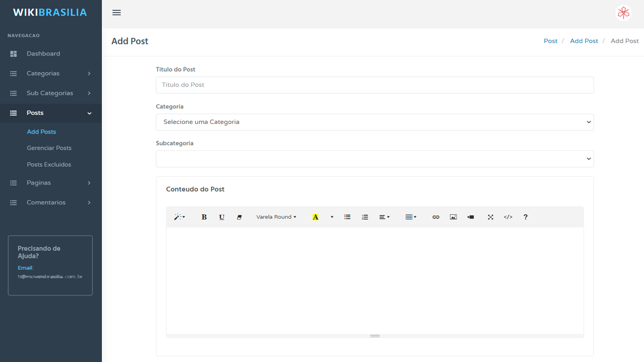
Task: Expand the Categorias sidebar menu
Action: [x=50, y=74]
